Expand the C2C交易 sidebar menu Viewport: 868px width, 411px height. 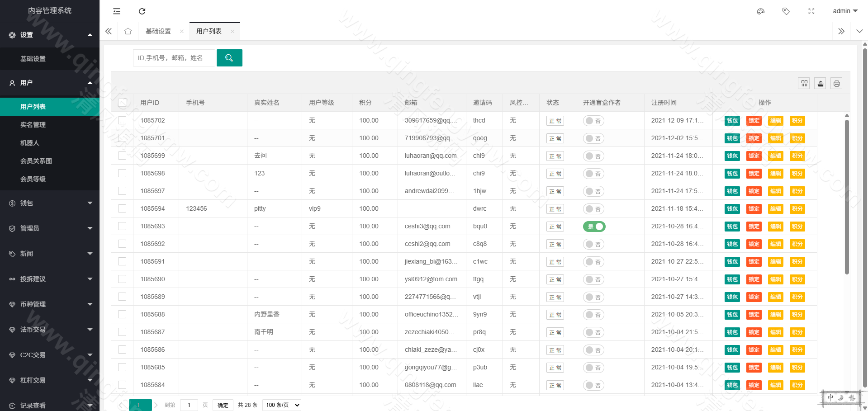tap(50, 355)
